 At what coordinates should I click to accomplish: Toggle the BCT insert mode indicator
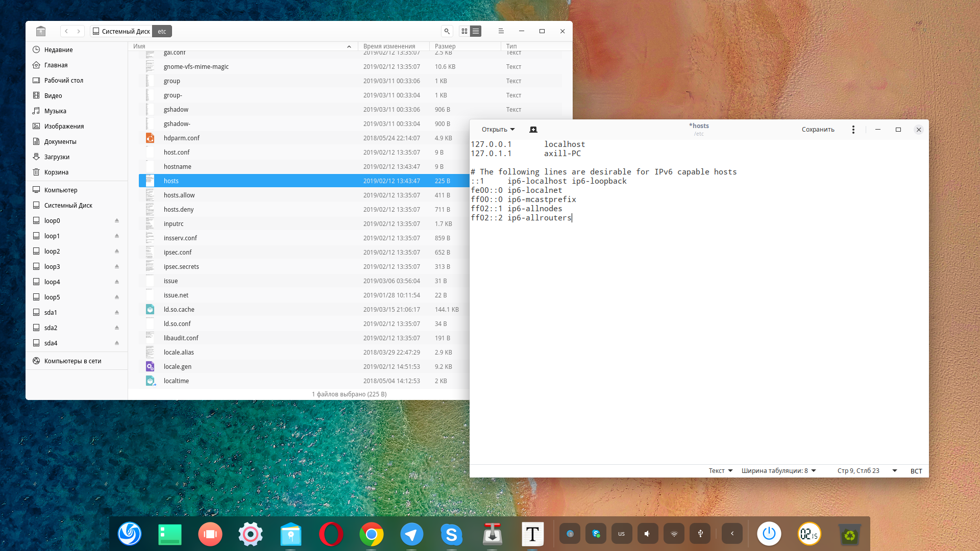[x=916, y=471]
